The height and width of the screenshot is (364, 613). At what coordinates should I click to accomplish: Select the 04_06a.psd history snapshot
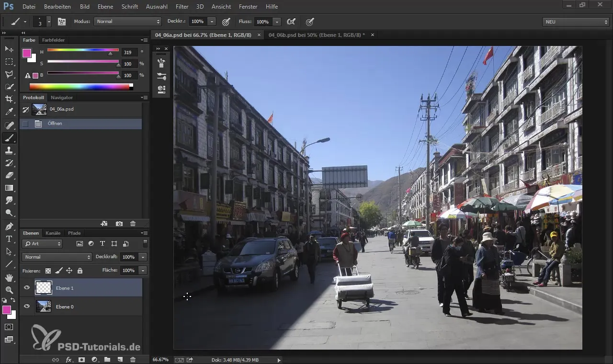point(81,109)
